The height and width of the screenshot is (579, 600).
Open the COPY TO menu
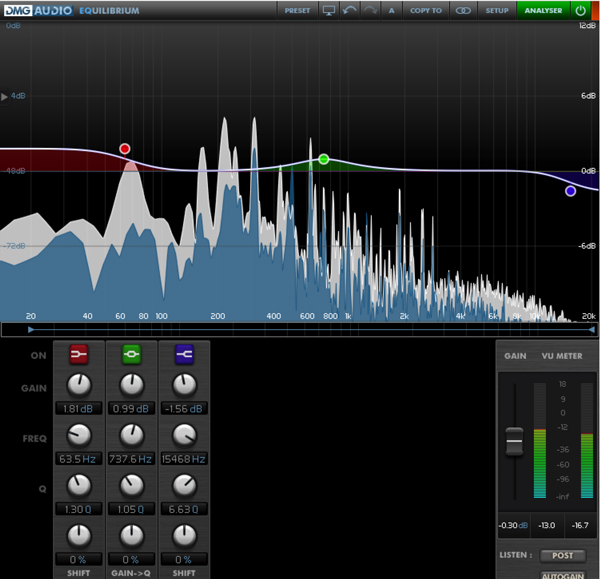click(425, 10)
